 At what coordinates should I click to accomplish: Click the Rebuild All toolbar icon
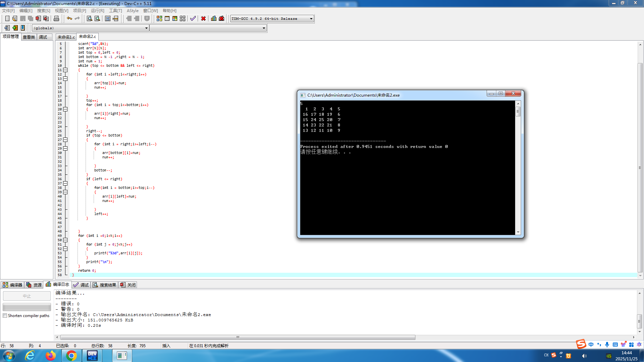(x=183, y=18)
